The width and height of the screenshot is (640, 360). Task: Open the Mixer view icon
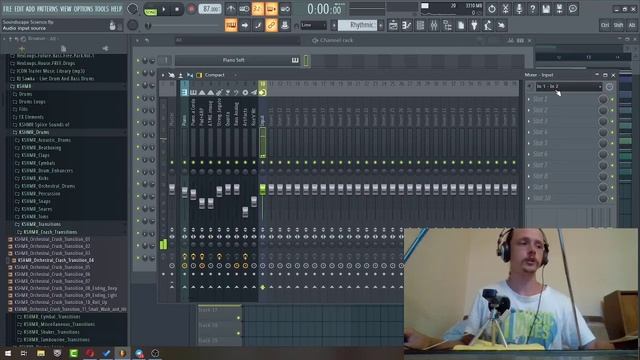coord(434,25)
